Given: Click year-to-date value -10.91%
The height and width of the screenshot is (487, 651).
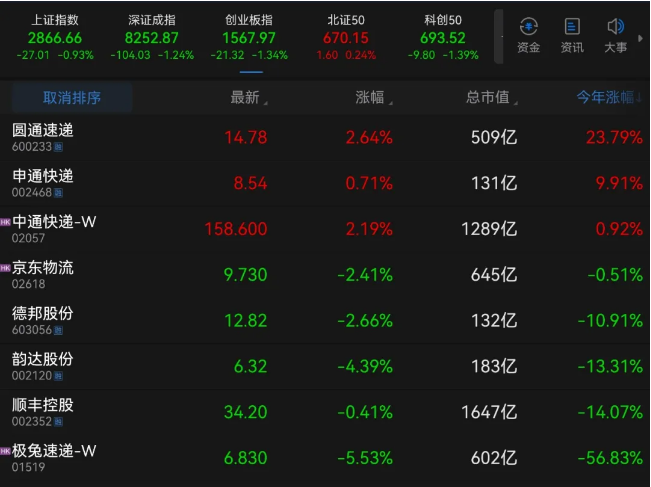Looking at the screenshot, I should [x=610, y=321].
